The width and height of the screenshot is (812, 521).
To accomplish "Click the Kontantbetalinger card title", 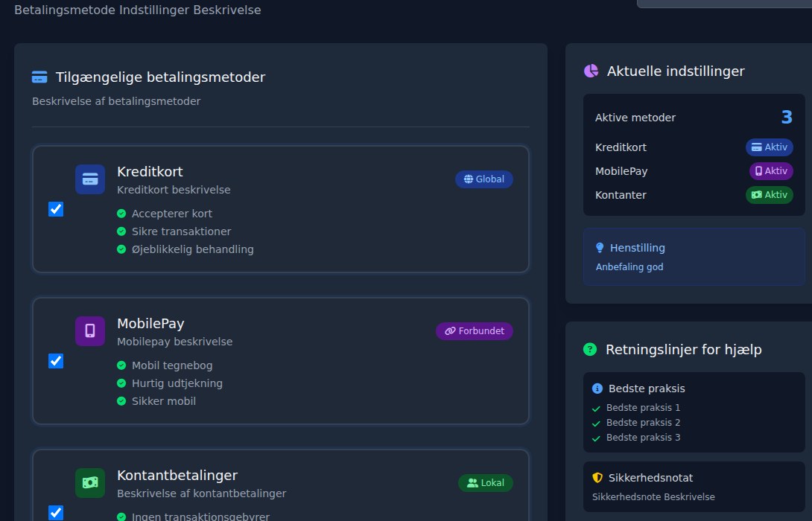I will coord(177,476).
